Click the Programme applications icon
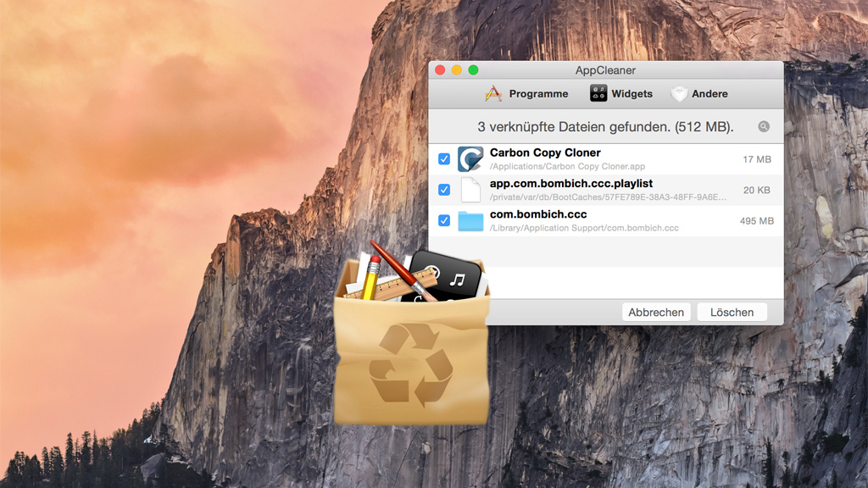The width and height of the screenshot is (868, 488). (493, 93)
